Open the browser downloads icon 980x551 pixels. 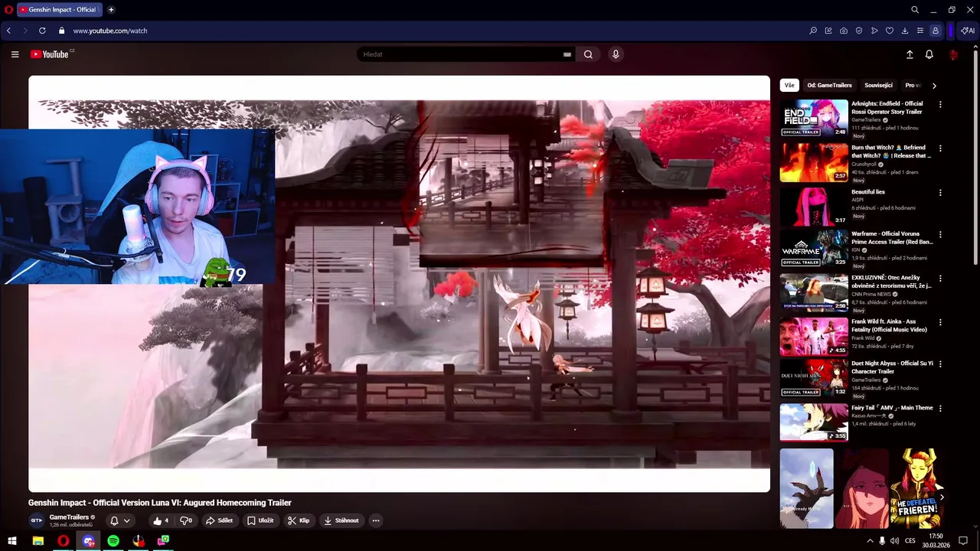905,31
